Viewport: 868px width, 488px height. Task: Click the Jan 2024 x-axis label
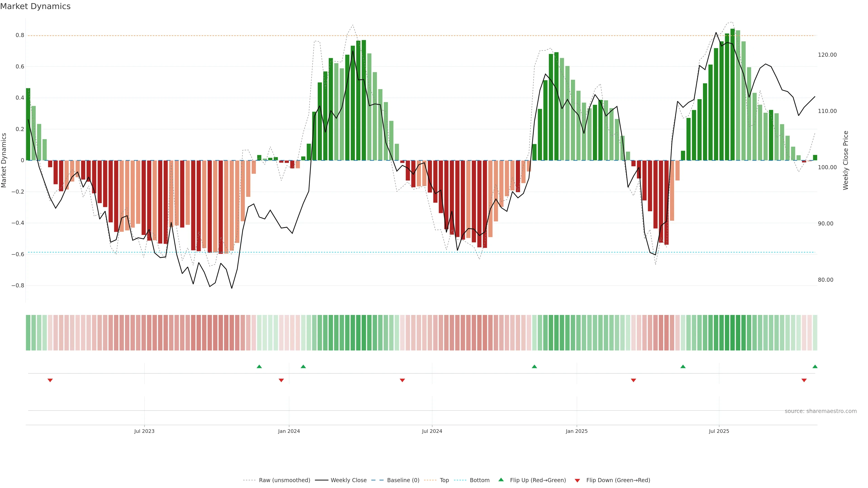289,431
